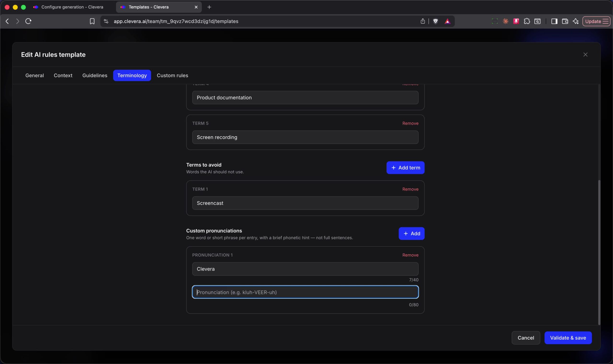Open the extensions puzzle icon
The width and height of the screenshot is (613, 364).
coord(527,21)
